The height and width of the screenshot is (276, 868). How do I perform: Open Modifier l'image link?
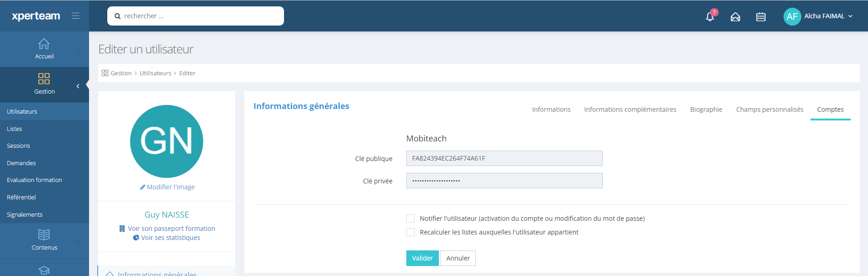coord(167,187)
